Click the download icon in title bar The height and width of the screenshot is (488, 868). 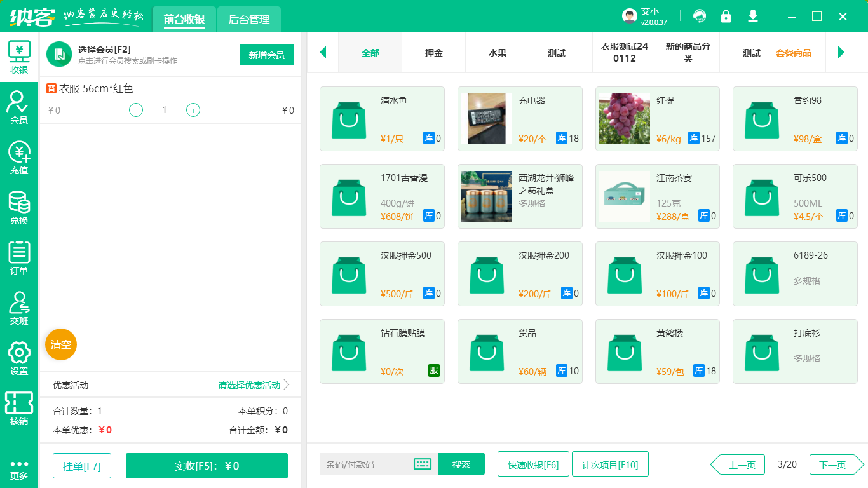(752, 16)
